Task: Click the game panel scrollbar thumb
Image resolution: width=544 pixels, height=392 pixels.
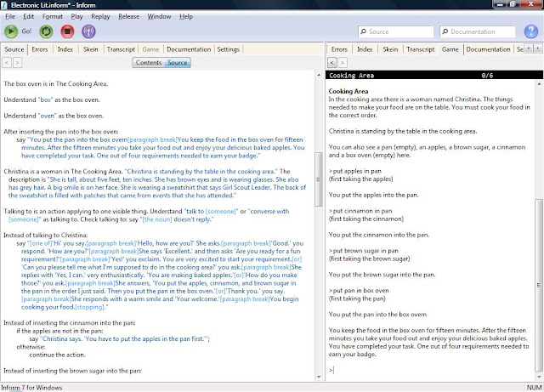Action: click(539, 286)
